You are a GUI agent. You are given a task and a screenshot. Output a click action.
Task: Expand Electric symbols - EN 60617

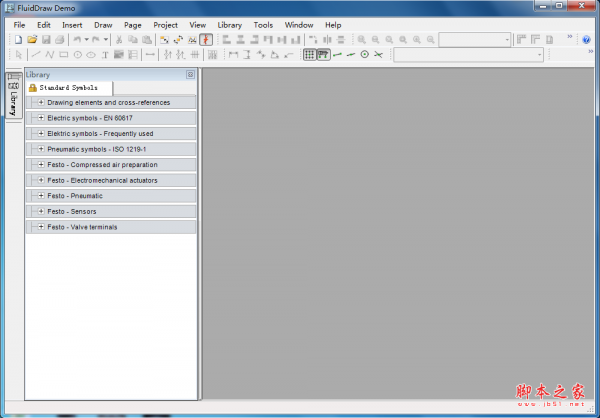tap(41, 118)
